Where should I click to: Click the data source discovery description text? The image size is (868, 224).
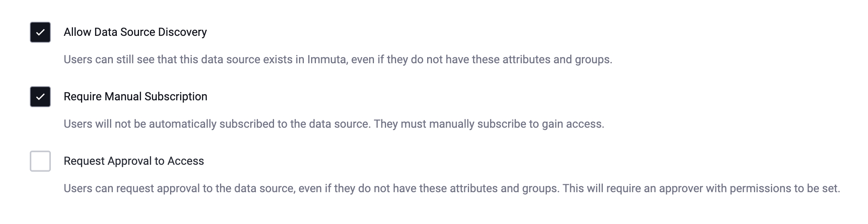pyautogui.click(x=338, y=60)
